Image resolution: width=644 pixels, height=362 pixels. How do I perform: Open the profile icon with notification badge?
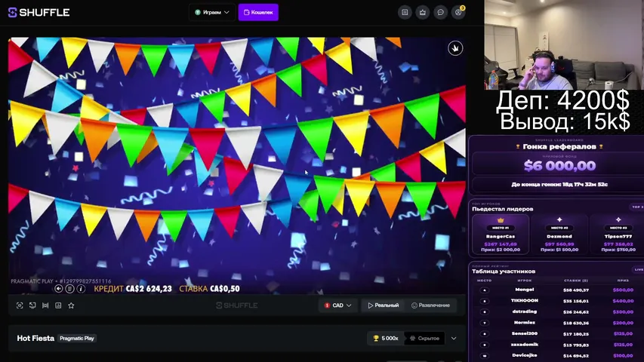[x=458, y=12]
